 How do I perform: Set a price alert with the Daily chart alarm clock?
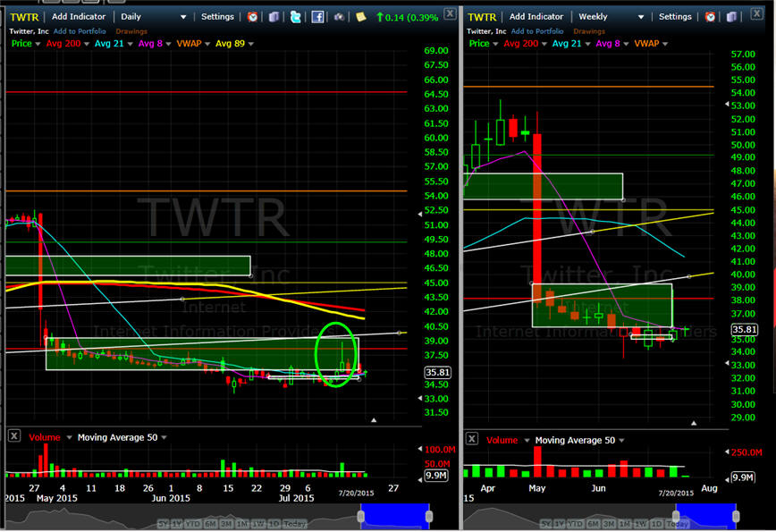tap(252, 17)
